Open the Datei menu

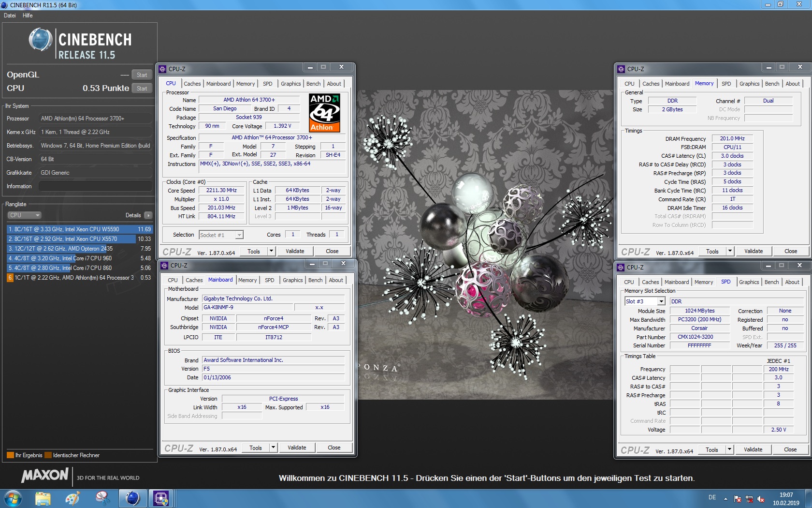10,15
